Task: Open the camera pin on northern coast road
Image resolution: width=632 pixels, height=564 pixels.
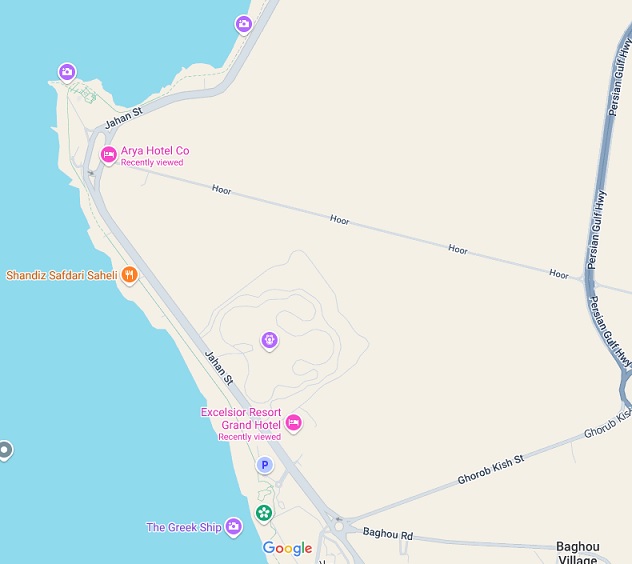Action: pyautogui.click(x=244, y=24)
